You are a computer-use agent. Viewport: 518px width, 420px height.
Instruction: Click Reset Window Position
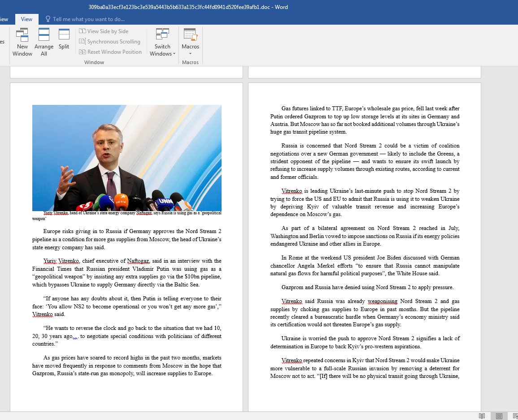coord(110,52)
